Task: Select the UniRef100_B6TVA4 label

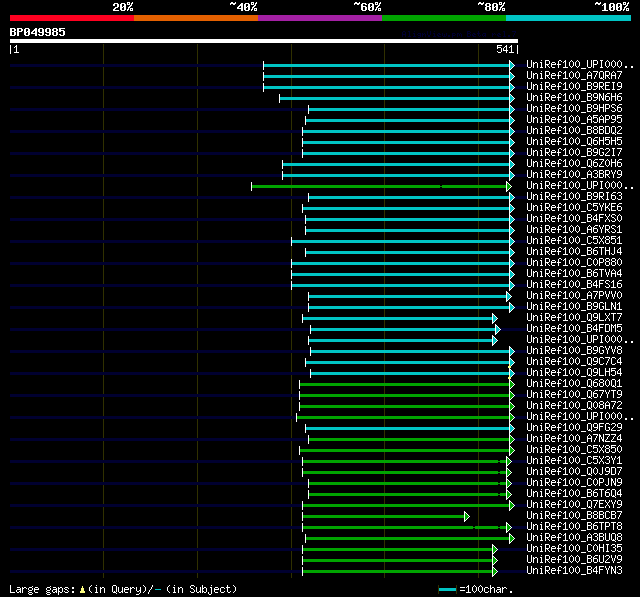Action: tap(574, 274)
